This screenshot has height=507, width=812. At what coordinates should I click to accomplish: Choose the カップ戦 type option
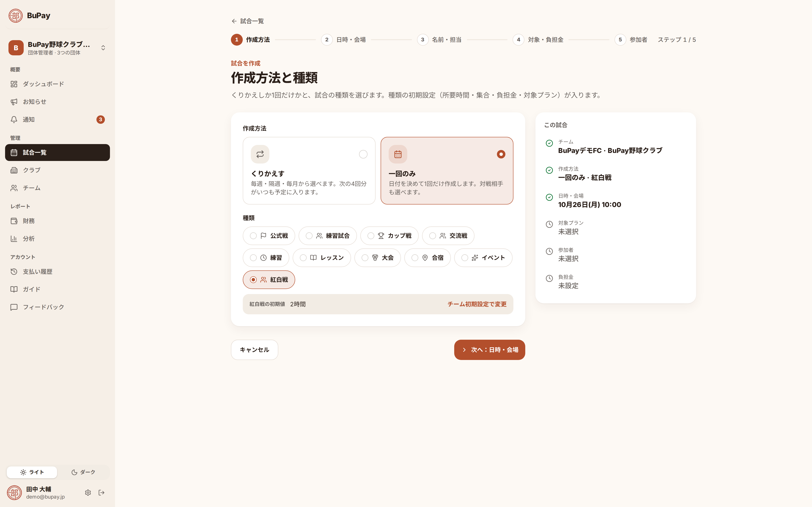tap(389, 236)
